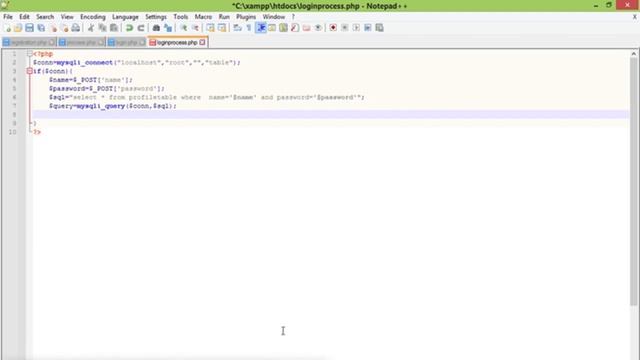Click the Save recorded macro icon
The width and height of the screenshot is (640, 360).
379,28
